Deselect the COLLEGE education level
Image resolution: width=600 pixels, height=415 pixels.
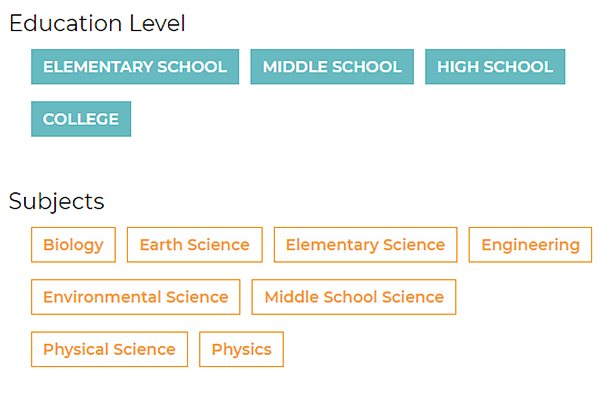(x=81, y=119)
